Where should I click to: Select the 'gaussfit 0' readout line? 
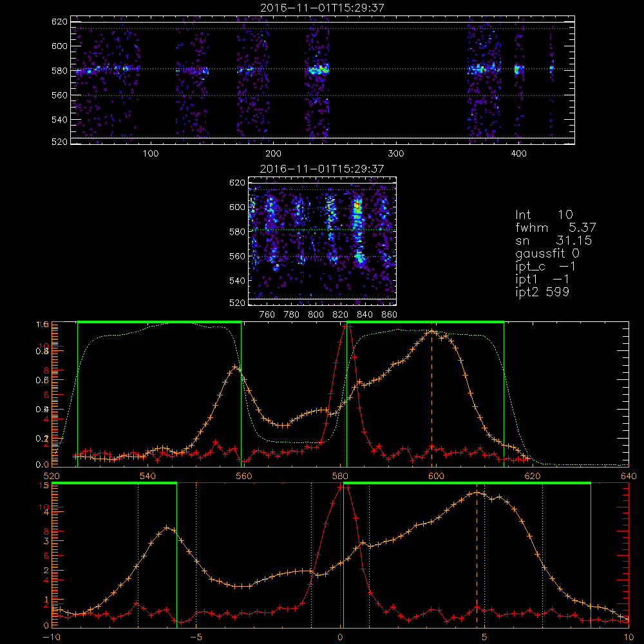[547, 253]
